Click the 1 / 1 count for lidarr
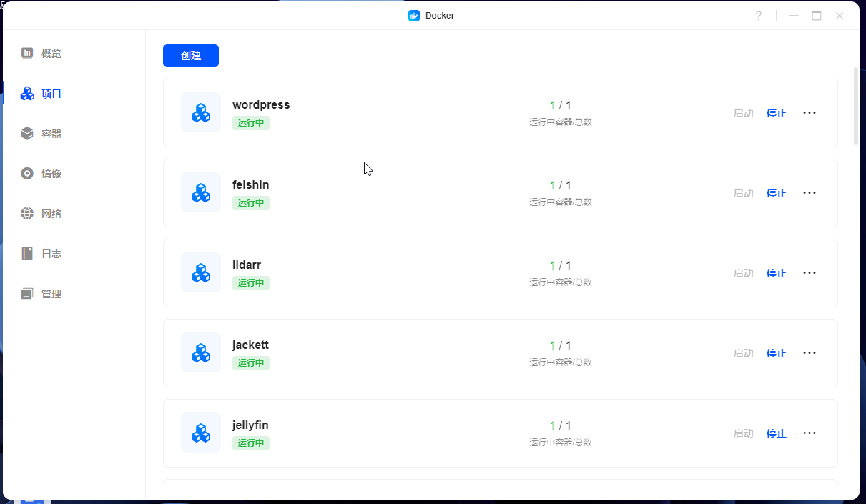The width and height of the screenshot is (866, 504). (x=561, y=265)
